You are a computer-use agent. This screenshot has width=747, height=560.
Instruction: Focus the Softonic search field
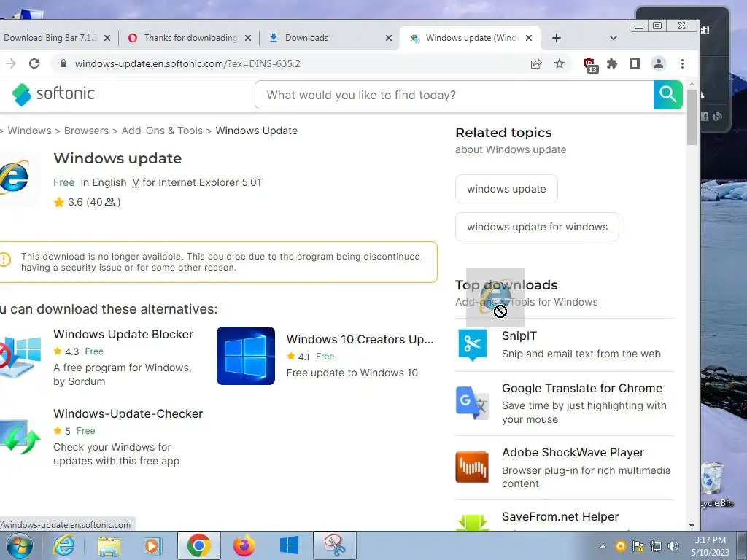[x=454, y=95]
